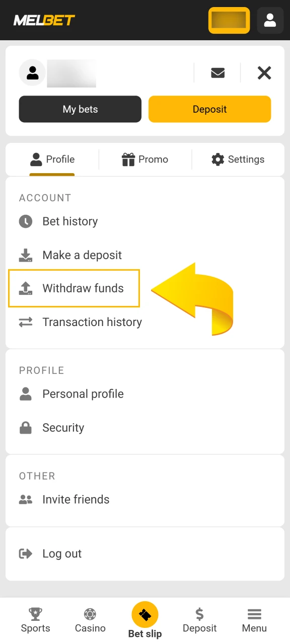The height and width of the screenshot is (644, 290).
Task: Switch to the Promo tab
Action: tap(146, 159)
